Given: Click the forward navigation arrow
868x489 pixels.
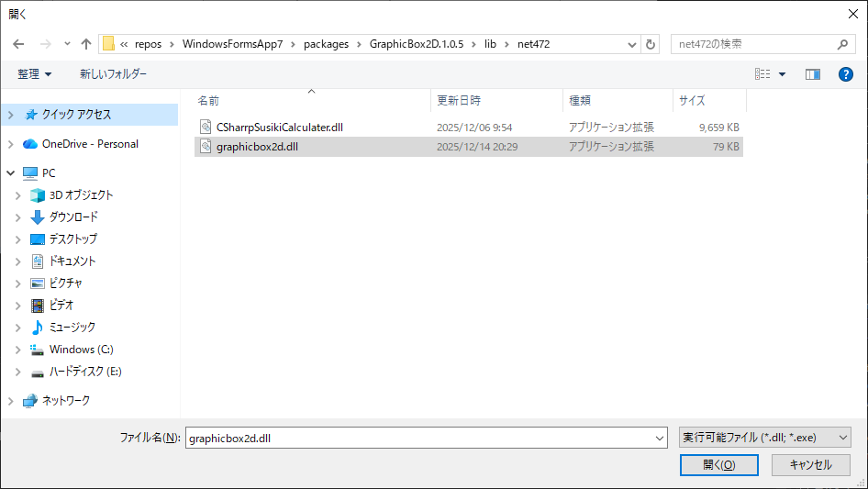Looking at the screenshot, I should [45, 44].
